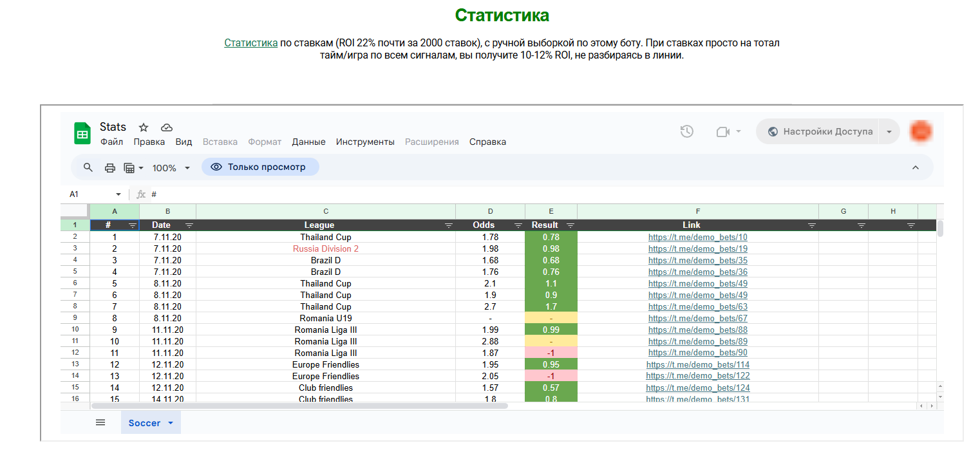The image size is (980, 450).
Task: Open link https://t.me/demo_bets/124
Action: 698,388
